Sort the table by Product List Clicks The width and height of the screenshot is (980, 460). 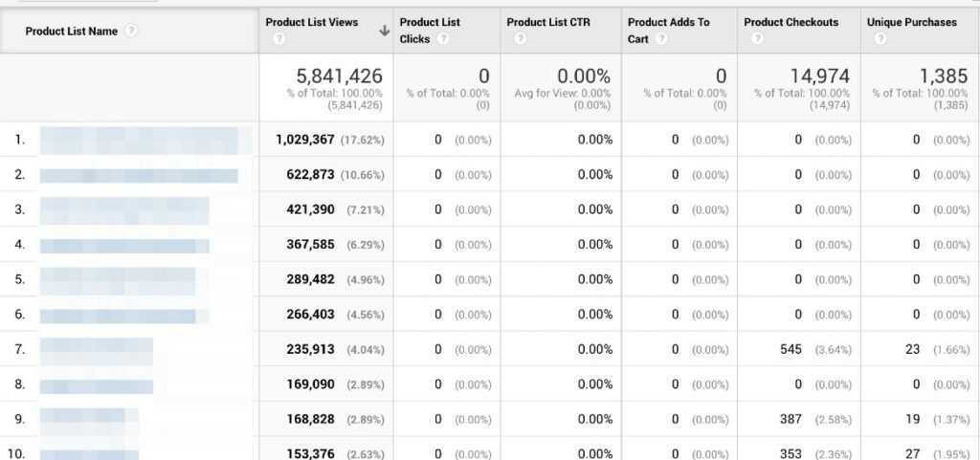pos(430,22)
